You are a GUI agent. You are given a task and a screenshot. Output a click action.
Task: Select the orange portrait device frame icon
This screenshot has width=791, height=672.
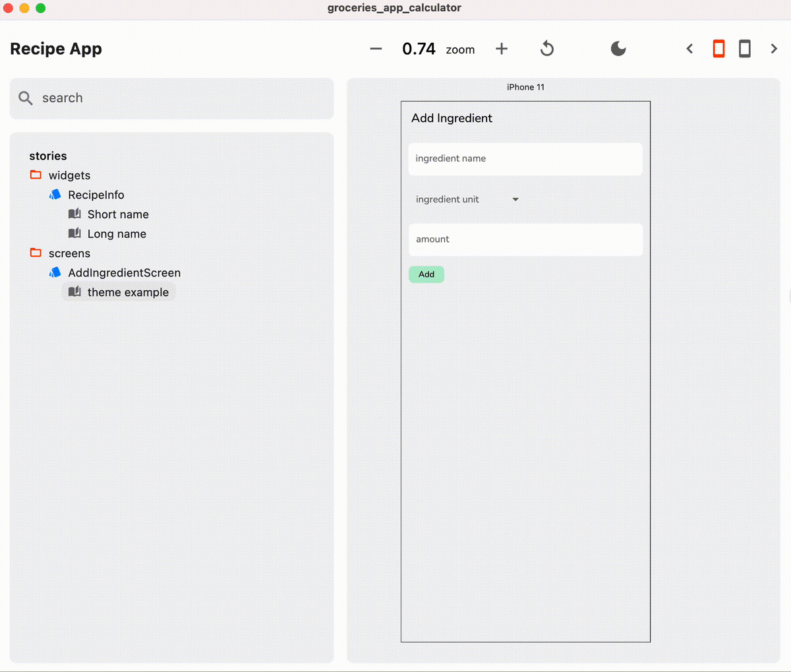pos(718,48)
